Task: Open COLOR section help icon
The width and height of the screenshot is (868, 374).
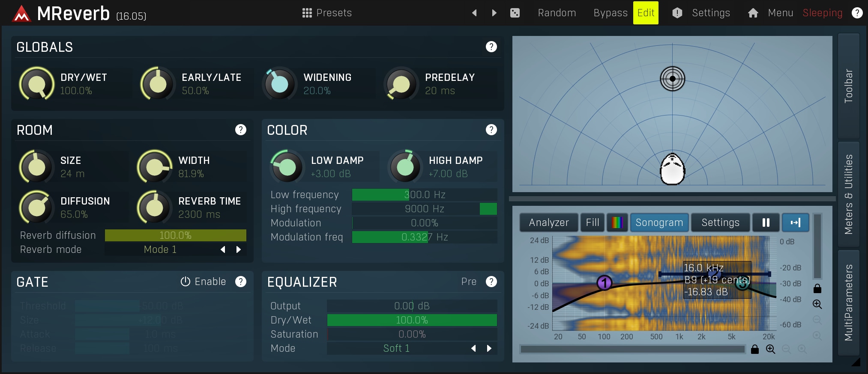Action: (x=491, y=130)
